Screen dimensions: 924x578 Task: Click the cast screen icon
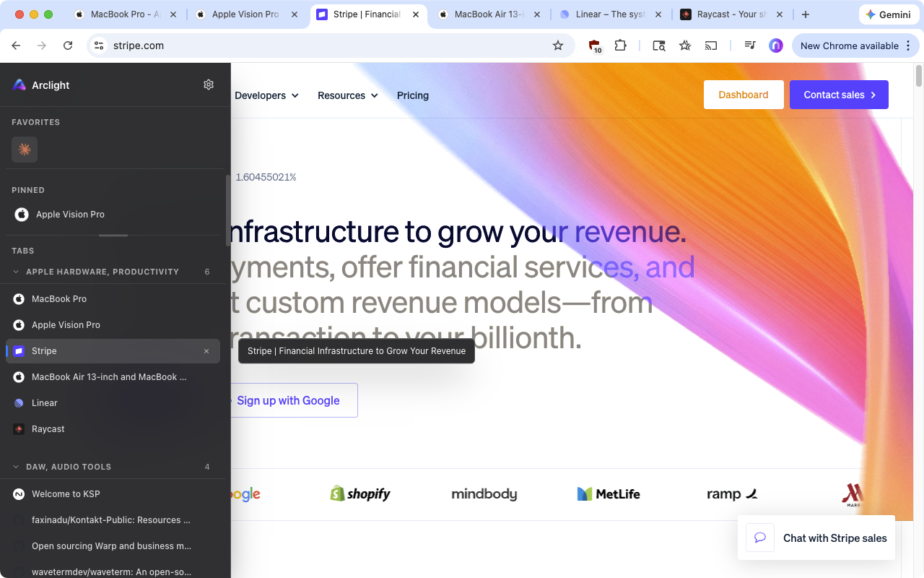tap(711, 46)
